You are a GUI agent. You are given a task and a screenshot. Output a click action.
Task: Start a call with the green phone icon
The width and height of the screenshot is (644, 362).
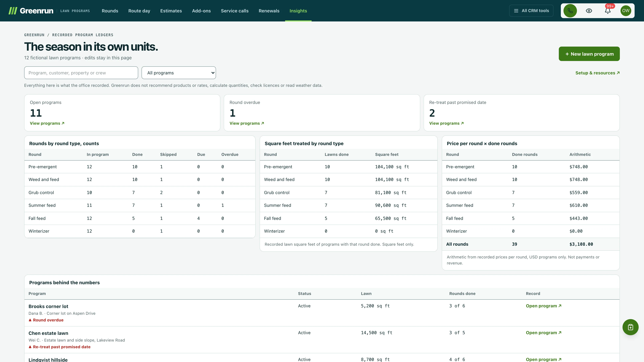point(570,11)
